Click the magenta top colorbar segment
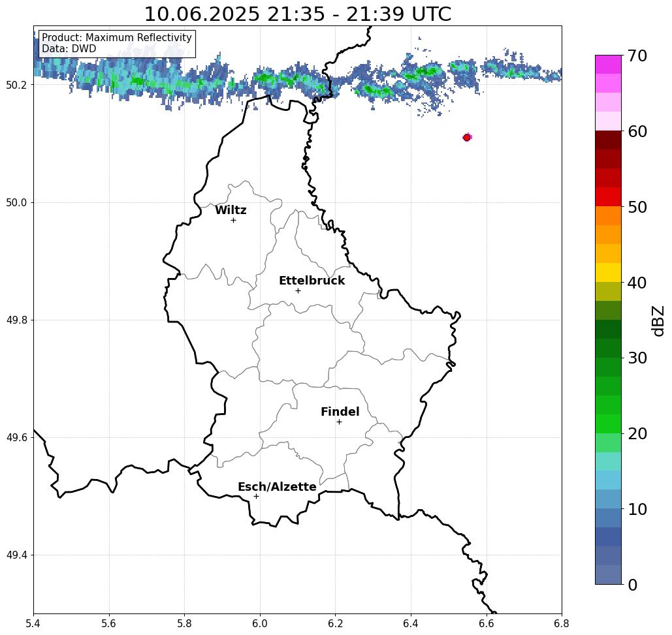 tap(608, 65)
